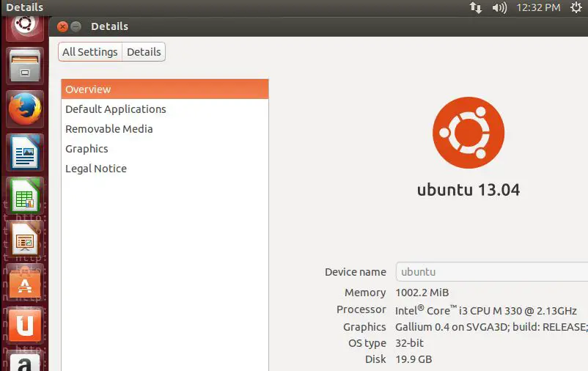The height and width of the screenshot is (371, 588).
Task: Open LibreOffice Impress presentation icon
Action: tap(25, 239)
